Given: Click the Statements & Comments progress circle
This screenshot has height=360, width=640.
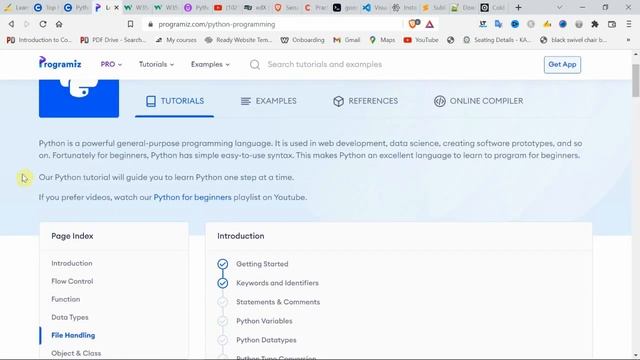Looking at the screenshot, I should point(222,302).
